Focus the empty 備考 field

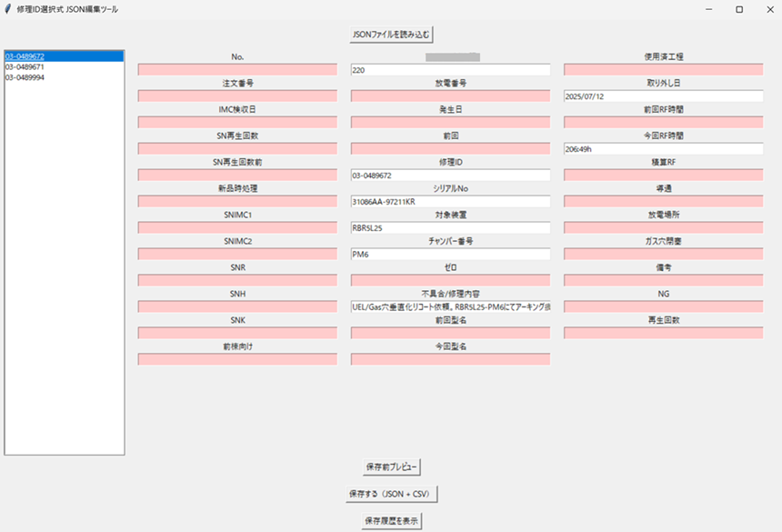click(663, 281)
